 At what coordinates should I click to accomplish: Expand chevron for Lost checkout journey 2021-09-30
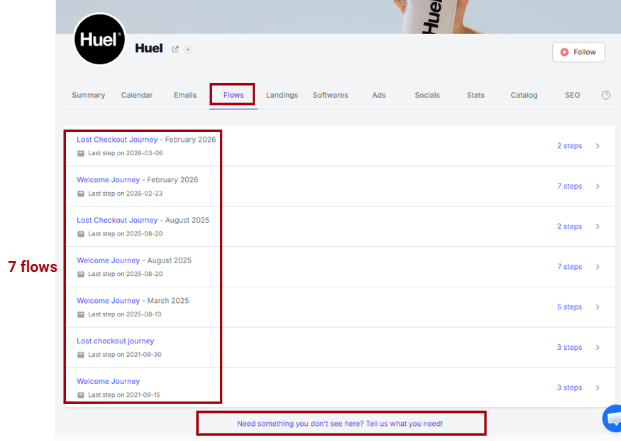point(598,347)
